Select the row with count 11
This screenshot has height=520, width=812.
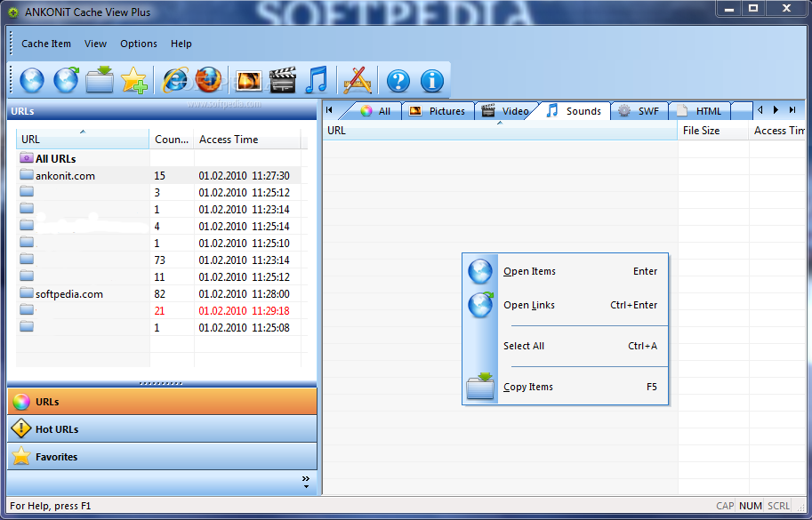158,276
